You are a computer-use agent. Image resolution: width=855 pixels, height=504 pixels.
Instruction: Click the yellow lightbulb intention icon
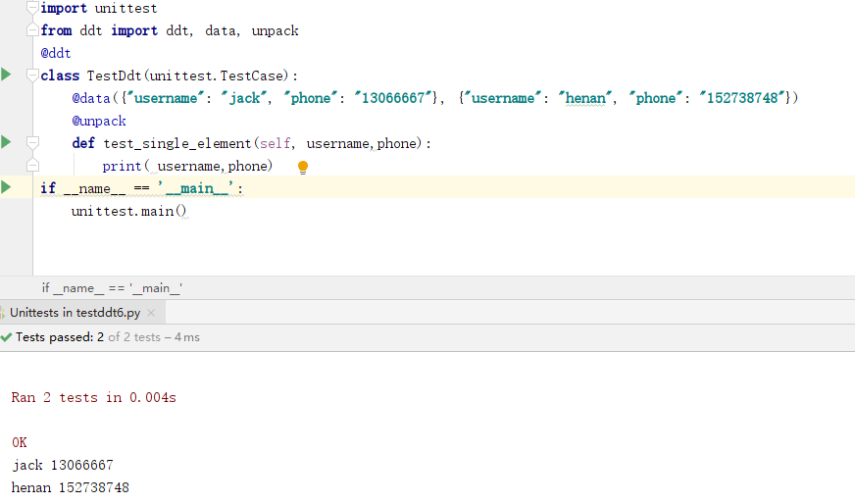point(303,168)
